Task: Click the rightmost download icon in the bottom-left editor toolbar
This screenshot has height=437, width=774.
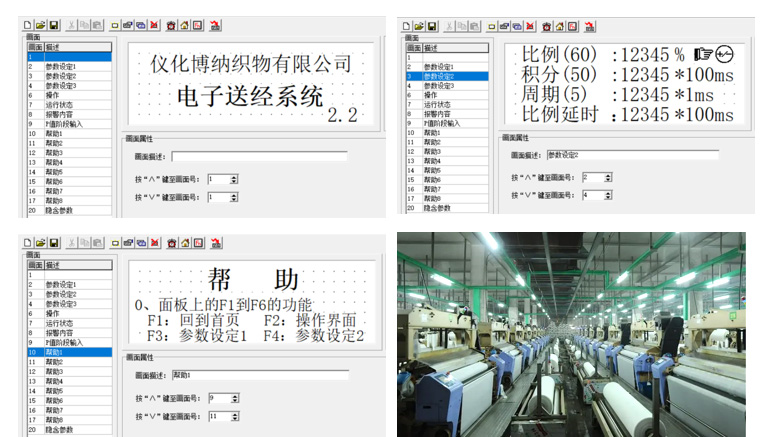Action: click(x=216, y=242)
